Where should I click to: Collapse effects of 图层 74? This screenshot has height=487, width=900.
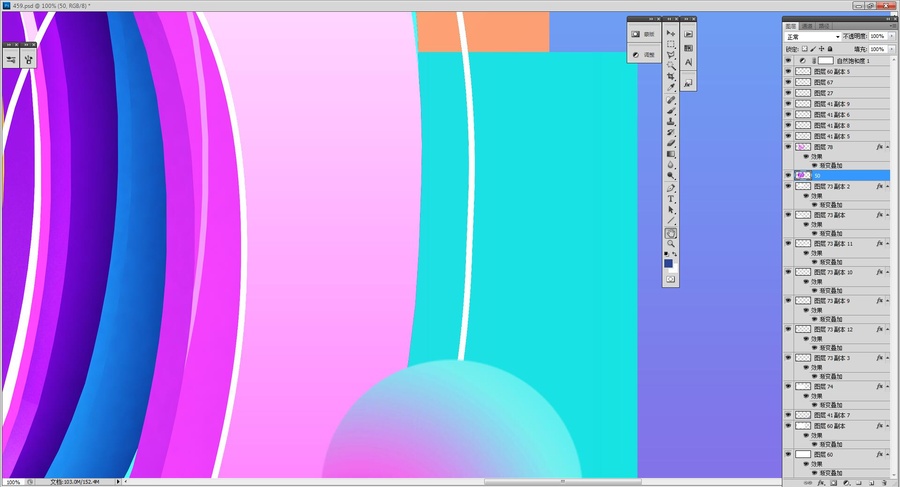pos(887,386)
